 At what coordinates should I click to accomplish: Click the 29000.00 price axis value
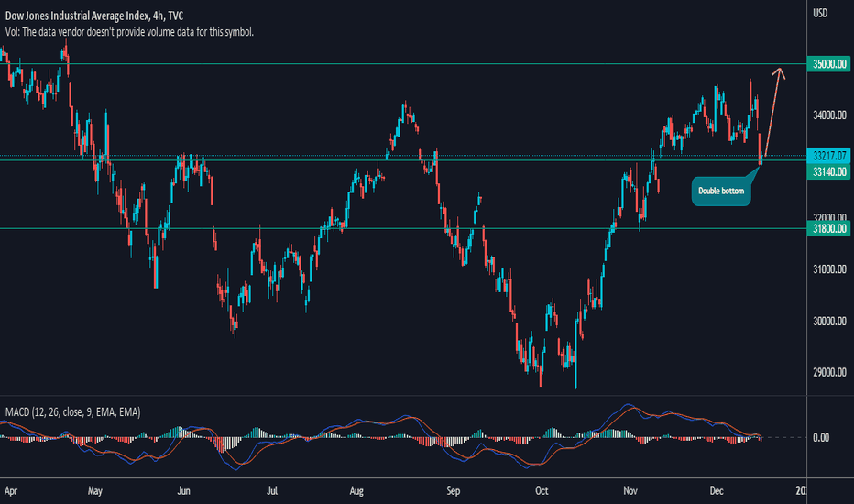click(829, 373)
